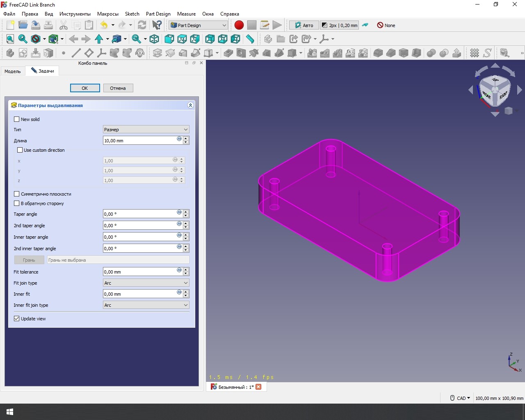Click the What's This help icon

(157, 25)
